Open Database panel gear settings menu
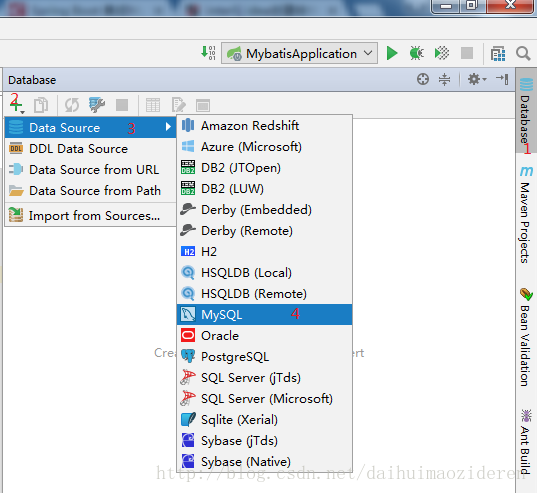Viewport: 537px width, 493px height. click(476, 79)
